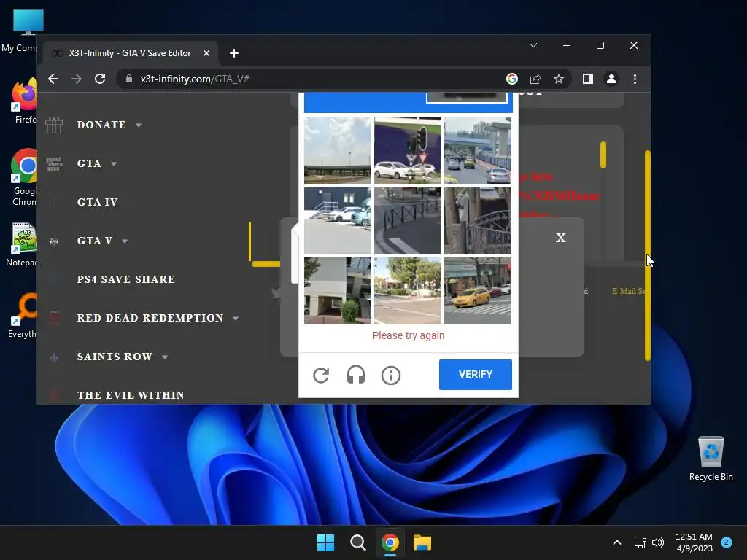
Task: Open the SAINTS ROW sidebar item
Action: (115, 357)
